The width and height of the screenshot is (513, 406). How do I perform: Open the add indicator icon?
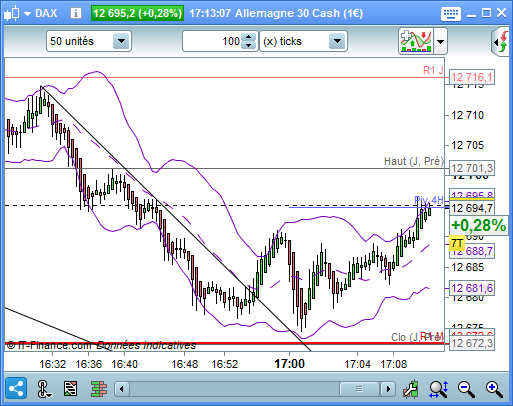pyautogui.click(x=416, y=41)
